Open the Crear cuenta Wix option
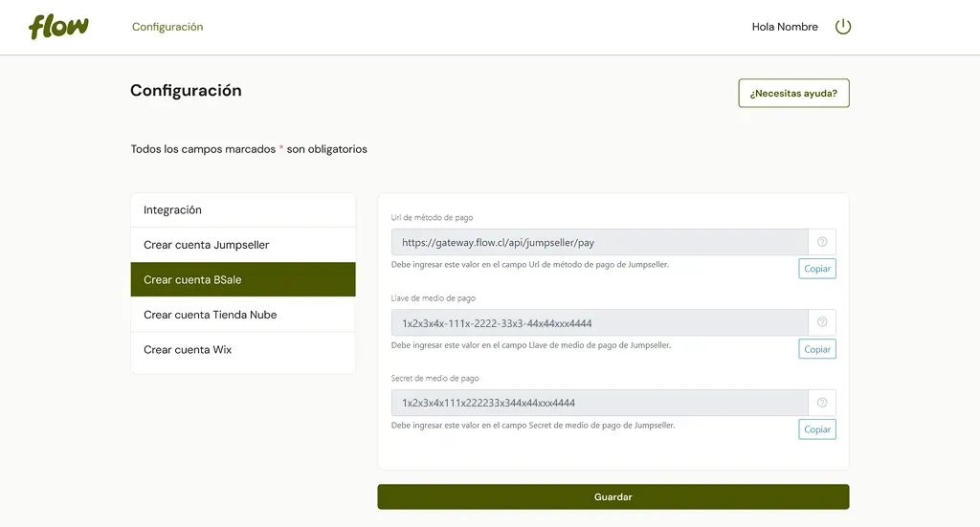Screen dimensions: 980x527 (243, 350)
